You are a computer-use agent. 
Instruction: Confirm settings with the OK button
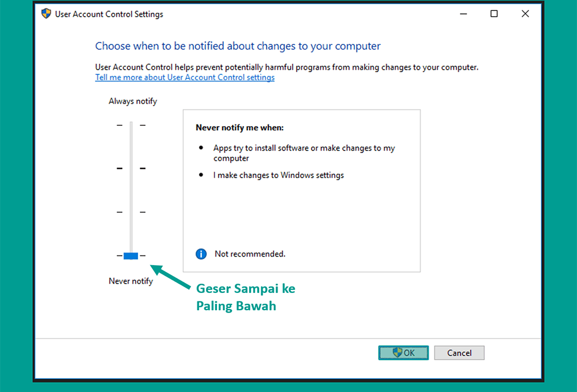(x=403, y=353)
